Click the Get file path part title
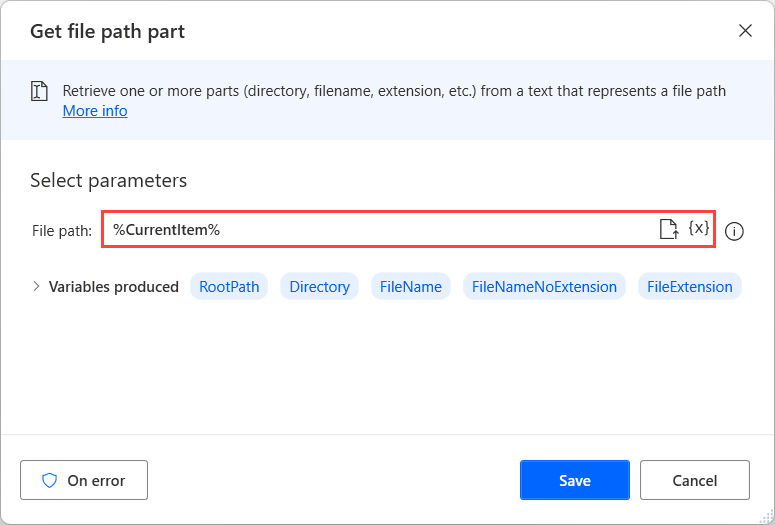 [107, 31]
